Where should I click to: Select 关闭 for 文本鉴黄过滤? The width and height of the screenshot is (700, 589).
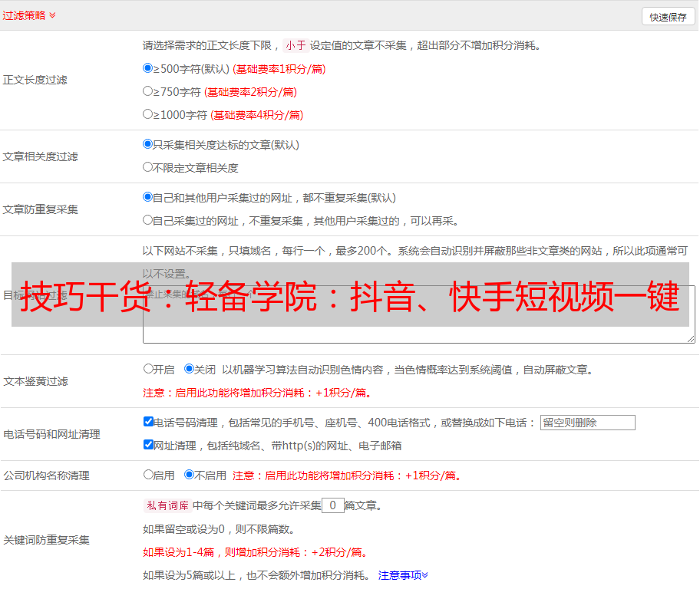click(189, 369)
